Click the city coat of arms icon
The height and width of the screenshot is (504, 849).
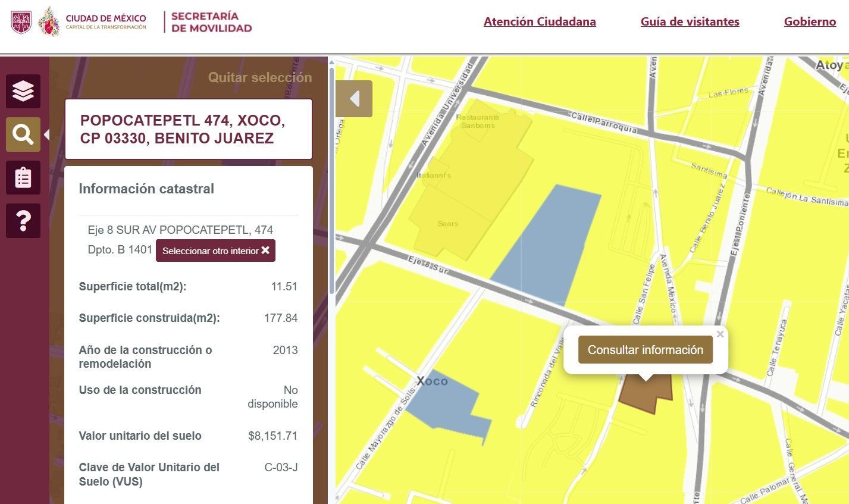point(21,22)
